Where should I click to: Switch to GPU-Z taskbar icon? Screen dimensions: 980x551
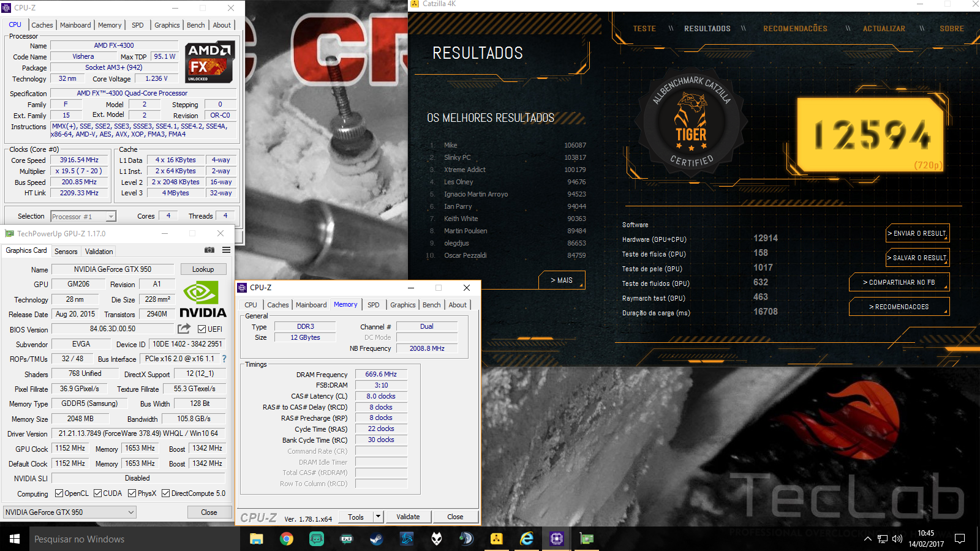click(587, 539)
